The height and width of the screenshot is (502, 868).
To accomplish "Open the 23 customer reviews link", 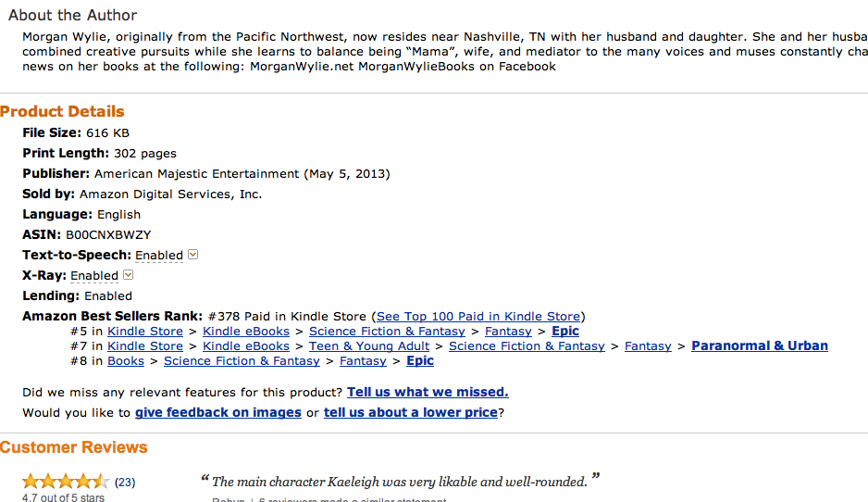I will (125, 482).
